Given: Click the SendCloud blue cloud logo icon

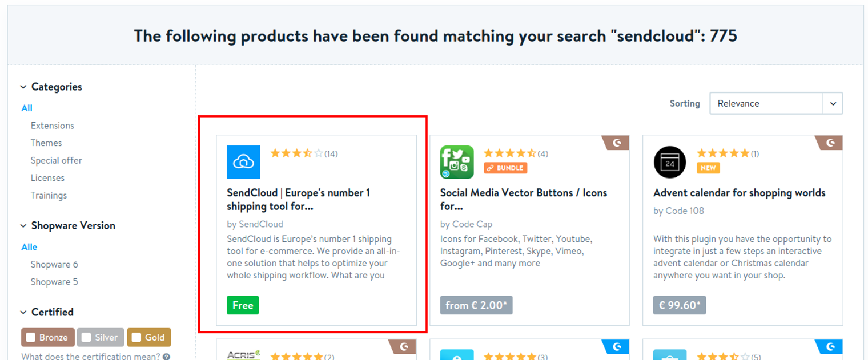Looking at the screenshot, I should click(x=243, y=162).
